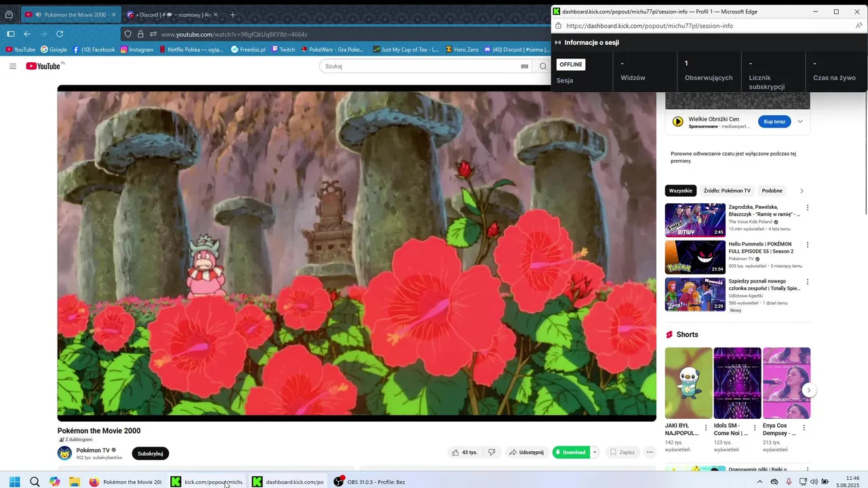Select the Źródło: Pokémon TV chip
The width and height of the screenshot is (868, 488).
click(x=727, y=190)
